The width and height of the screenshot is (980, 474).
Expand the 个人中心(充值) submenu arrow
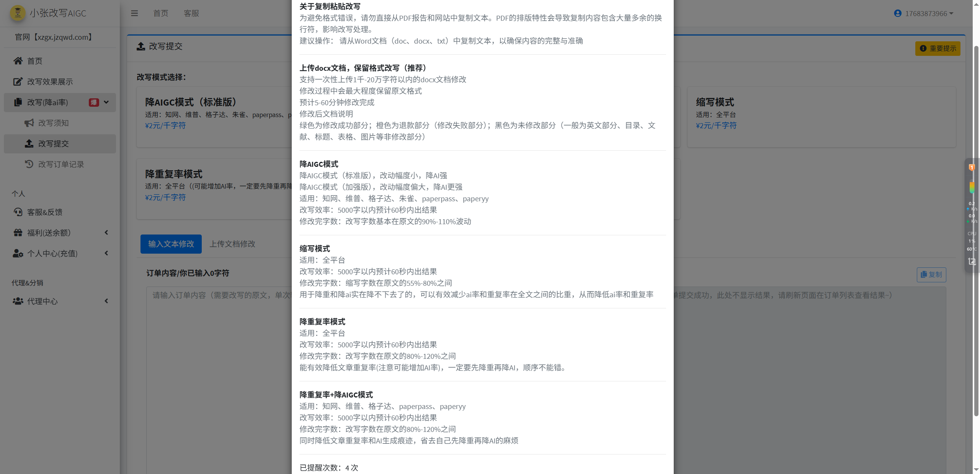coord(106,253)
